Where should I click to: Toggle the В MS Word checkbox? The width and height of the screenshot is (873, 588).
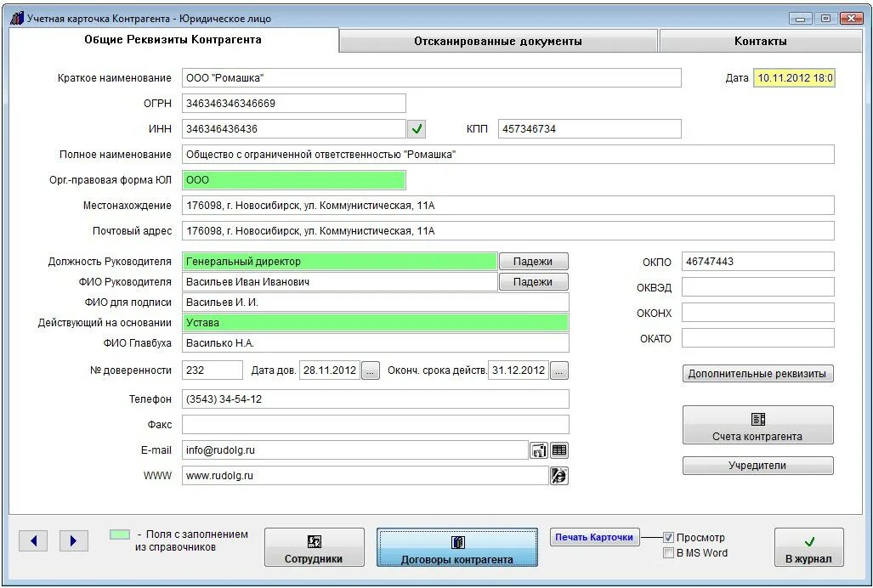click(669, 553)
